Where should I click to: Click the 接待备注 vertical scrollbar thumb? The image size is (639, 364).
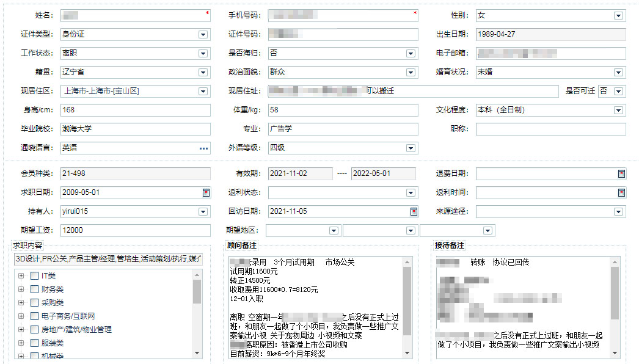(x=615, y=293)
